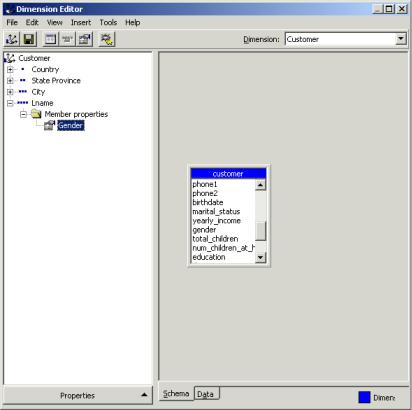Click the single-dot Country level icon

pyautogui.click(x=23, y=69)
